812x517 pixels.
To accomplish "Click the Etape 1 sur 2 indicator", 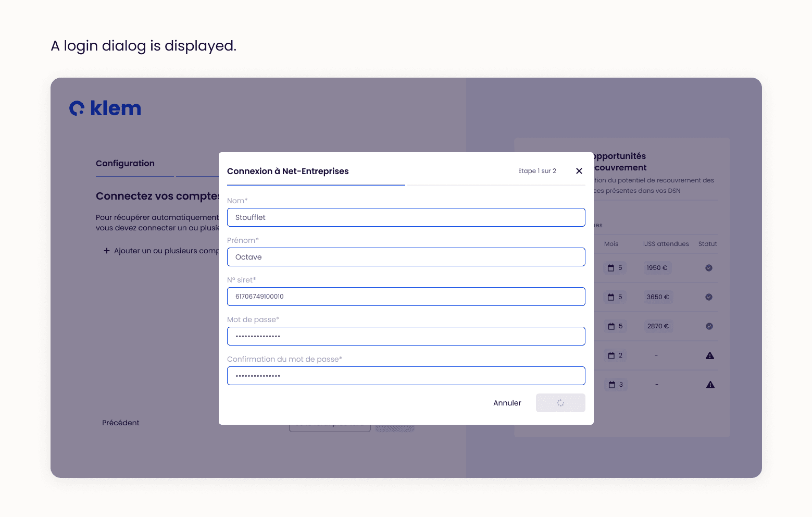I will (537, 171).
